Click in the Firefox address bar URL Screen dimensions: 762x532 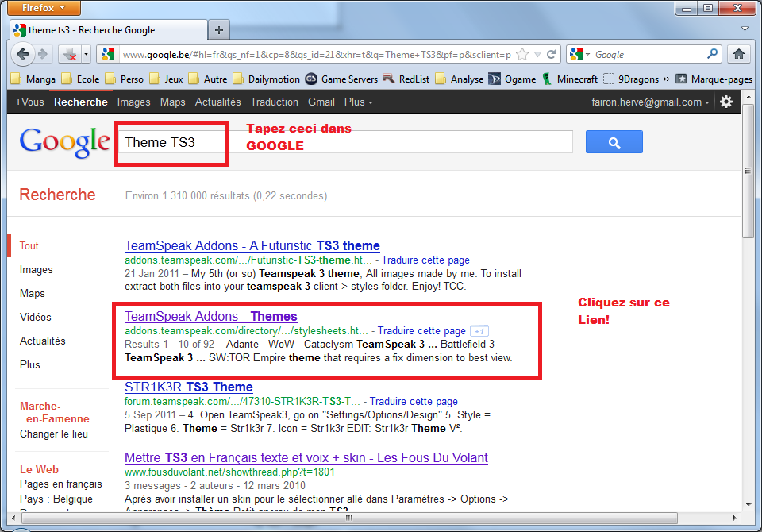tap(317, 55)
